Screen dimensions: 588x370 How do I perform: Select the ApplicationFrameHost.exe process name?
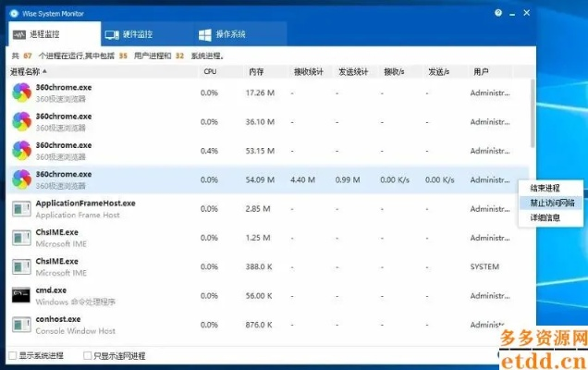[x=85, y=203]
